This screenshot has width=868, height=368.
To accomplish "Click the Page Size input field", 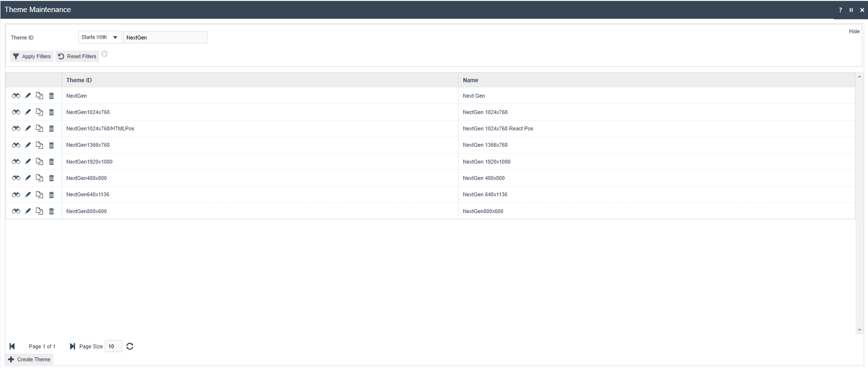I will click(x=113, y=346).
